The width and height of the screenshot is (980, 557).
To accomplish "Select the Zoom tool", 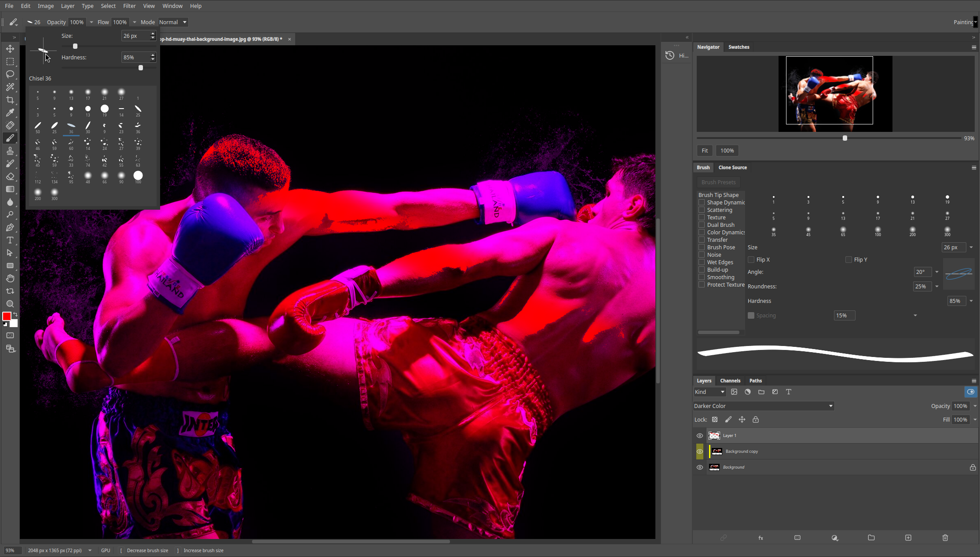I will pos(10,304).
